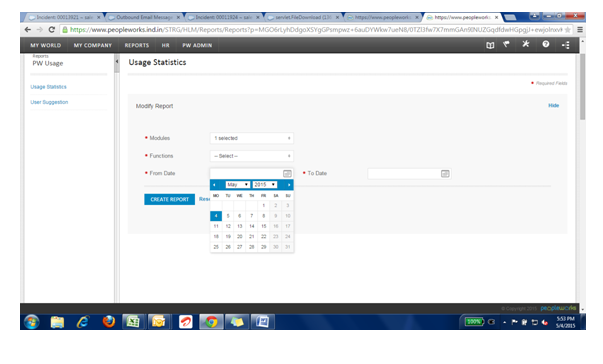Go to next month in calendar
Image resolution: width=603 pixels, height=364 pixels.
click(289, 184)
